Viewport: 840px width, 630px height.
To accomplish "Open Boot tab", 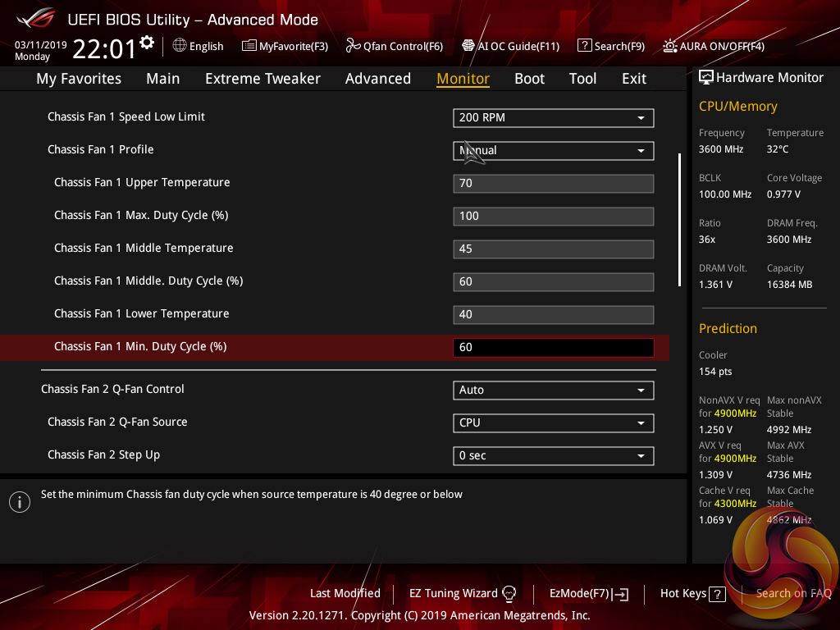I will point(529,79).
